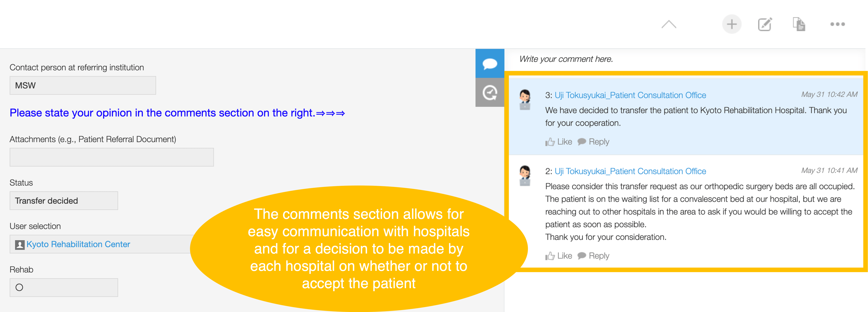The width and height of the screenshot is (868, 312).
Task: Open the author link on comment 2
Action: click(630, 171)
